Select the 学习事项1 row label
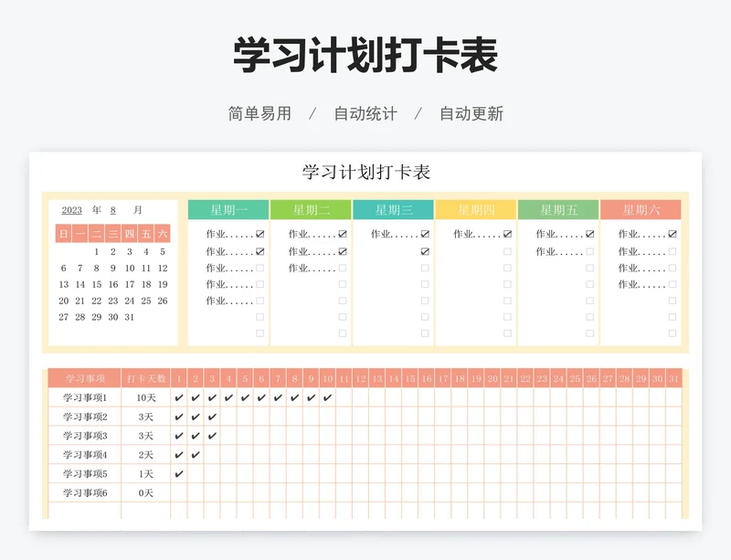This screenshot has width=731, height=560. 85,397
